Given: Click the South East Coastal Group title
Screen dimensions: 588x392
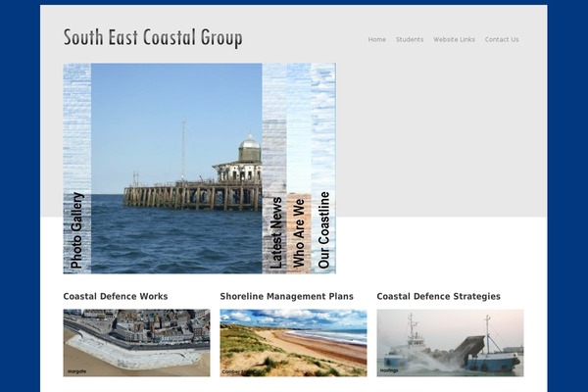Looking at the screenshot, I should pyautogui.click(x=152, y=38).
